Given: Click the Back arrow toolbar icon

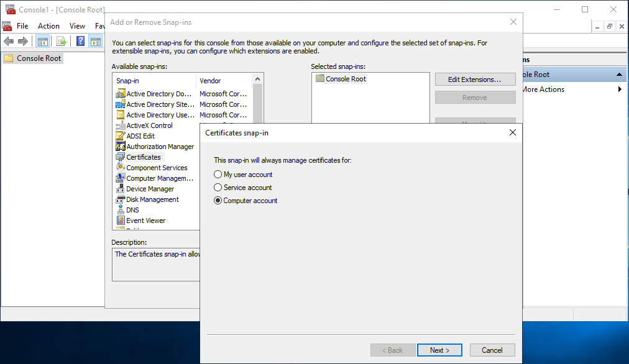Looking at the screenshot, I should coord(9,41).
